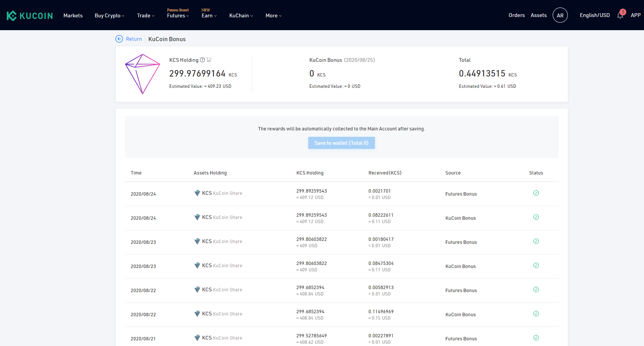Click the KCS Holding help question icon

tap(202, 60)
